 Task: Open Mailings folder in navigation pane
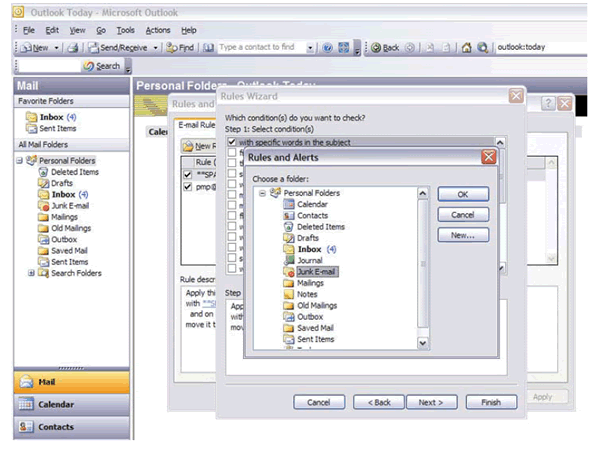click(x=58, y=217)
